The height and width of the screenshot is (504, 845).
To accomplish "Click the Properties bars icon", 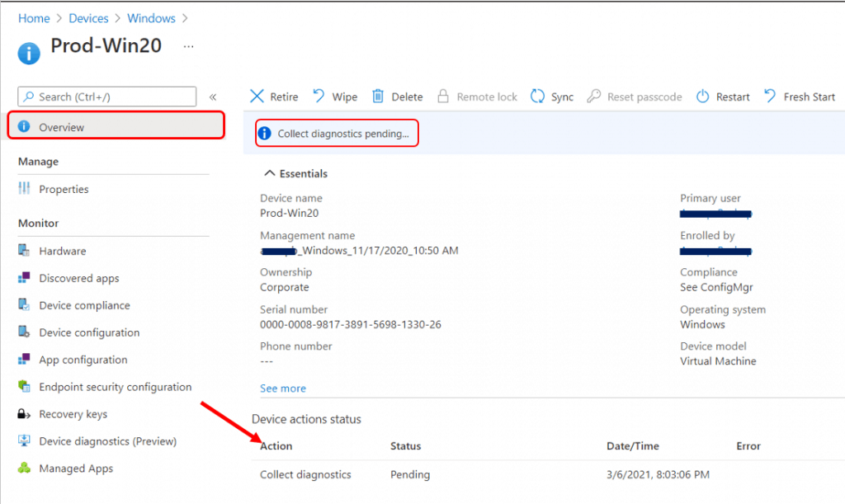I will click(x=24, y=188).
